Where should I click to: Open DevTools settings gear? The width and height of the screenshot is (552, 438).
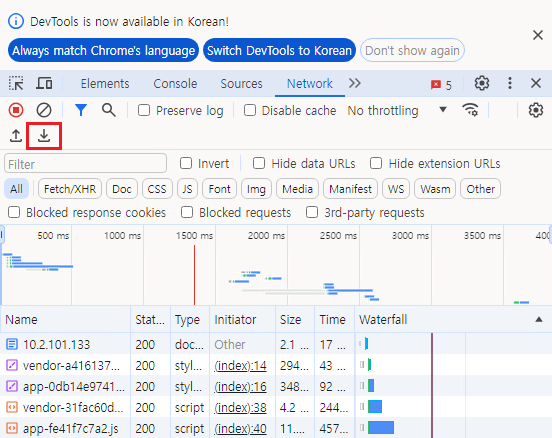[x=482, y=83]
